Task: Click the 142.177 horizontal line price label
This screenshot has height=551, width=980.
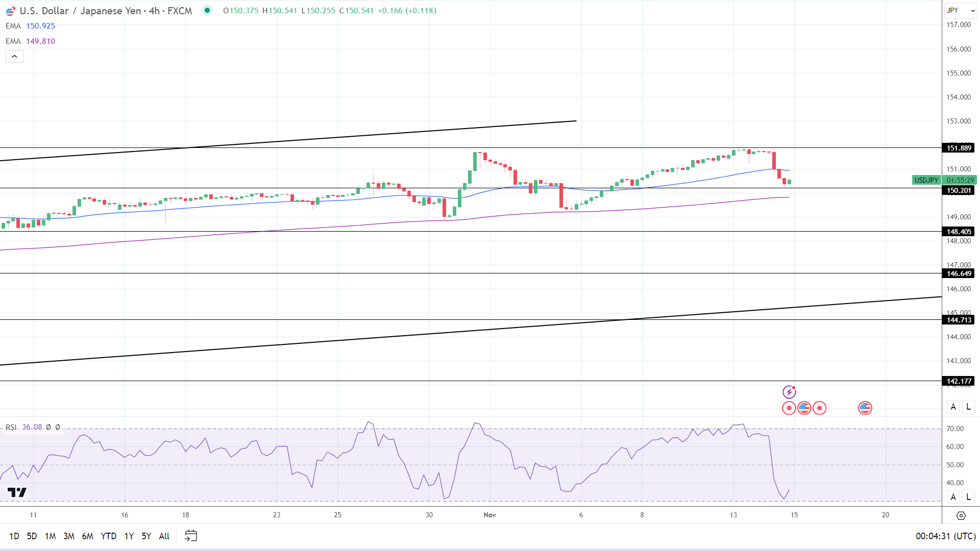Action: (959, 381)
